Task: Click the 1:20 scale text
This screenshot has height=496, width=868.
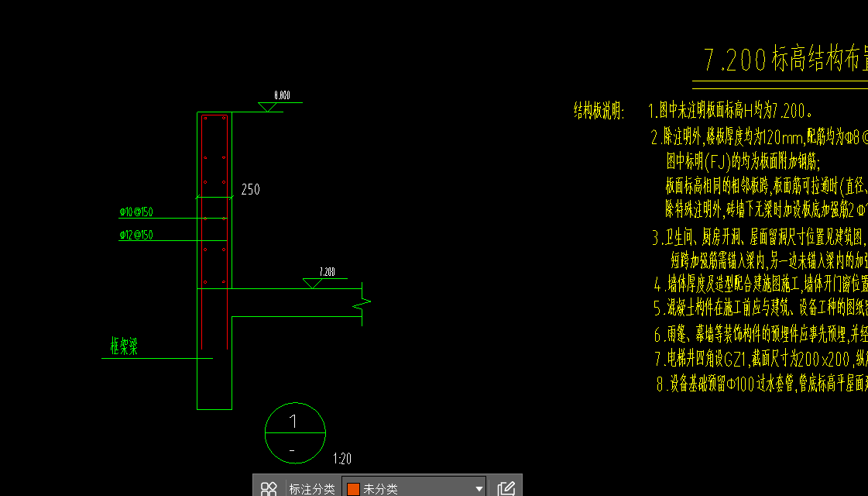Action: 342,458
